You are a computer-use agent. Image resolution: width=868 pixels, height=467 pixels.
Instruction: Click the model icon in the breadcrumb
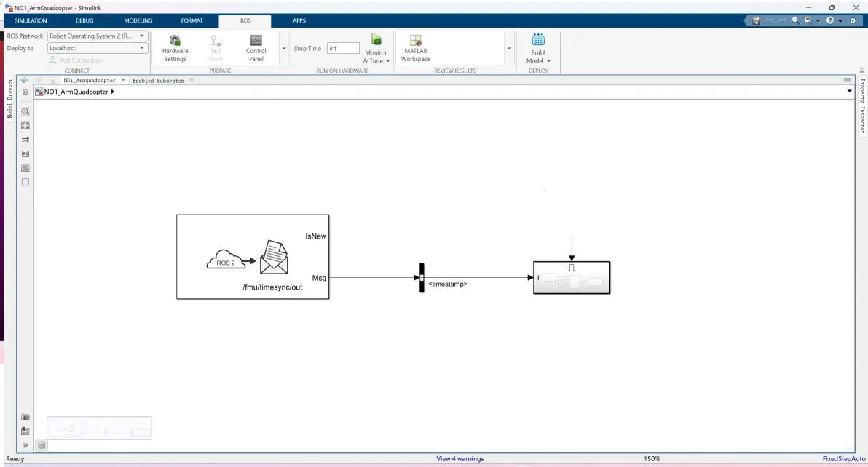39,92
